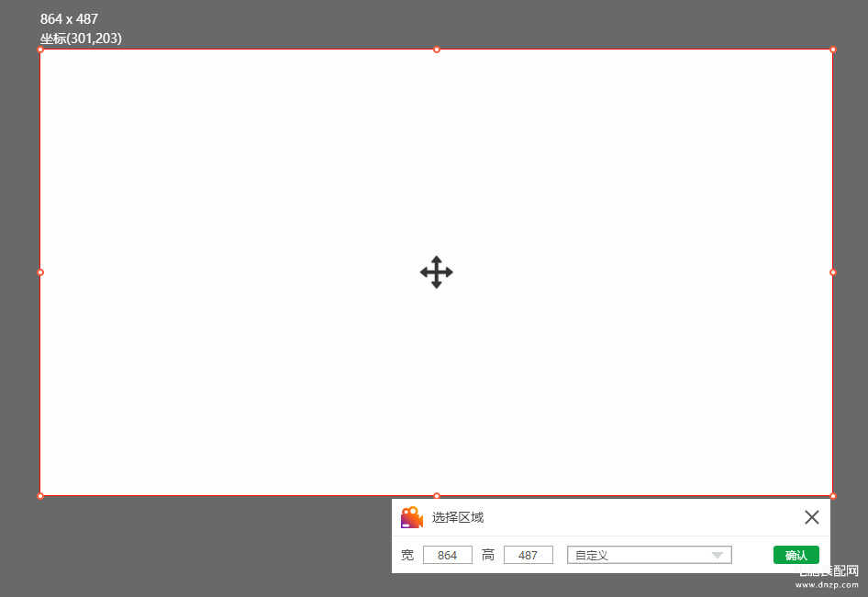Open the 自定义 preset size dropdown
Image resolution: width=868 pixels, height=597 pixels.
click(649, 555)
